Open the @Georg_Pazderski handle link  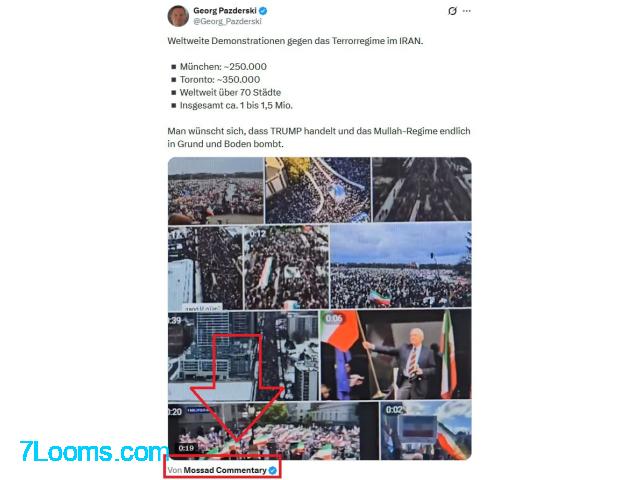point(227,21)
